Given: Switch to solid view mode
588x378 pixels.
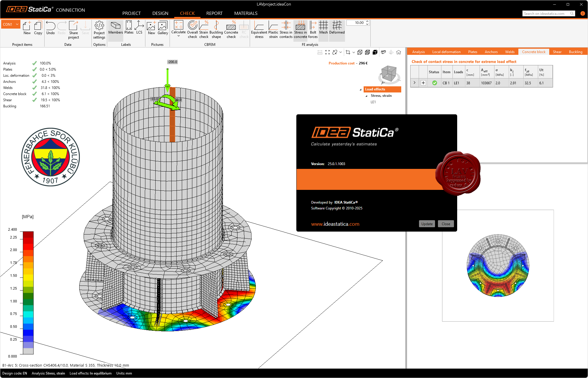Looking at the screenshot, I should [x=375, y=52].
